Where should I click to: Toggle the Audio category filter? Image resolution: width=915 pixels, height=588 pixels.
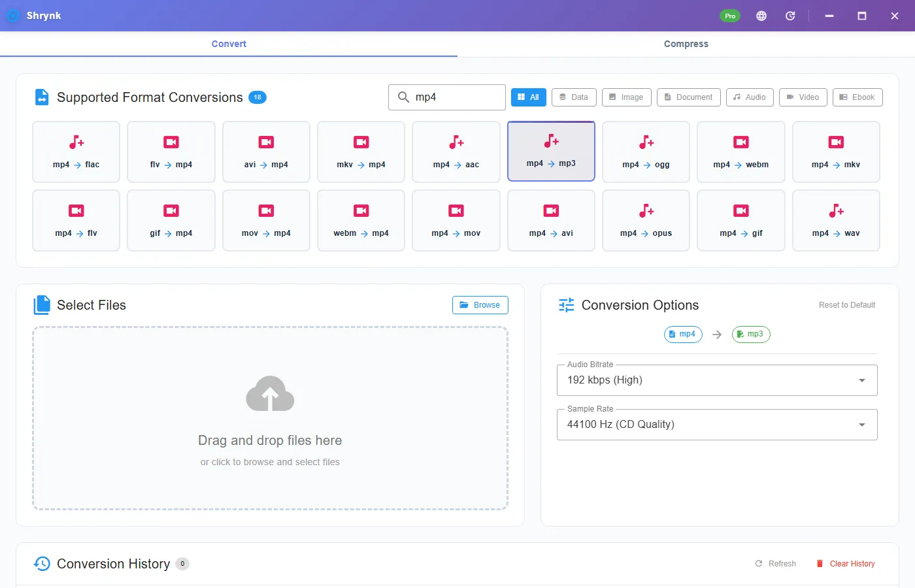[750, 97]
